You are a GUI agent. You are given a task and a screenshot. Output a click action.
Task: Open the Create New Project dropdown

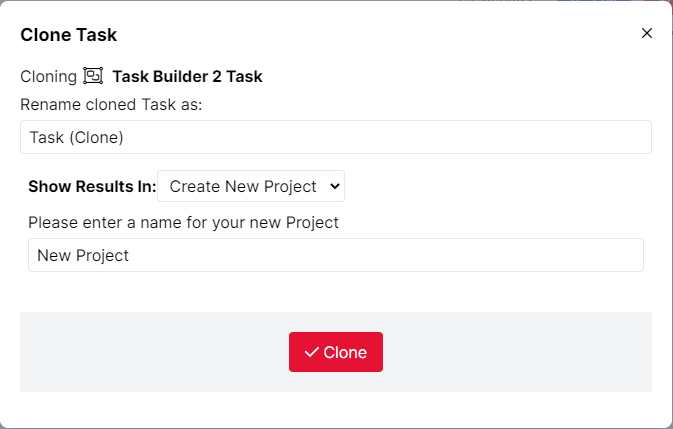pyautogui.click(x=251, y=186)
